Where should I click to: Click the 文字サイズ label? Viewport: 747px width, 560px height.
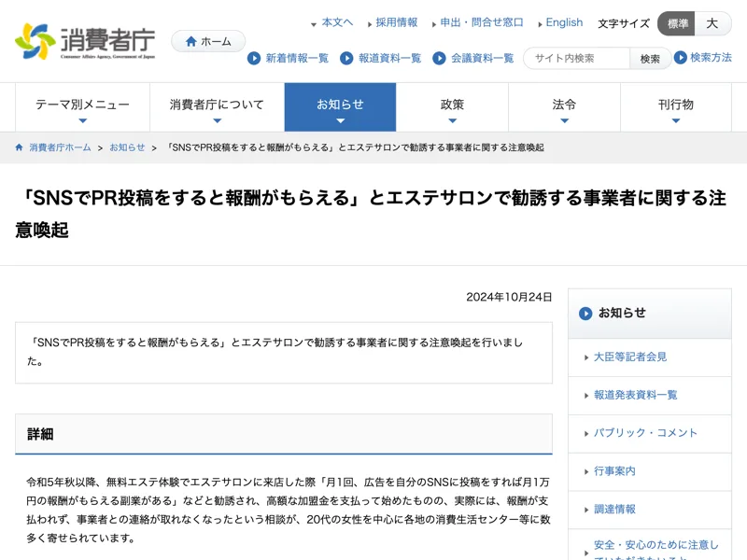point(624,23)
